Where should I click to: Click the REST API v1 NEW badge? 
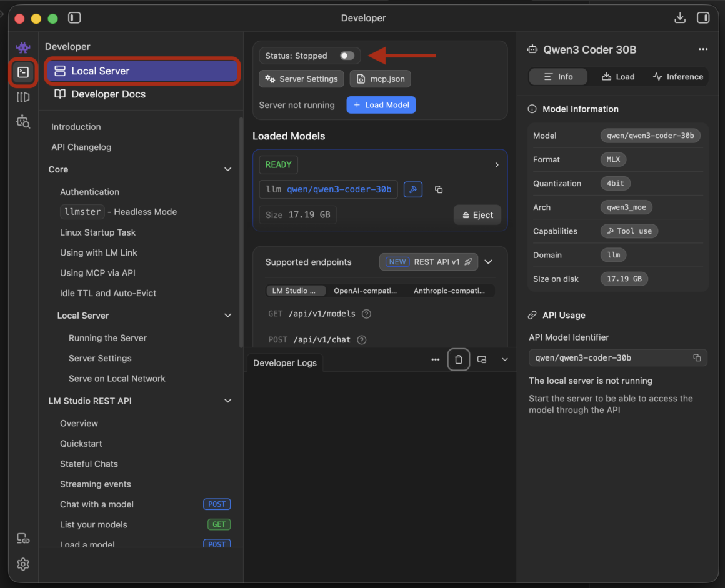click(429, 262)
